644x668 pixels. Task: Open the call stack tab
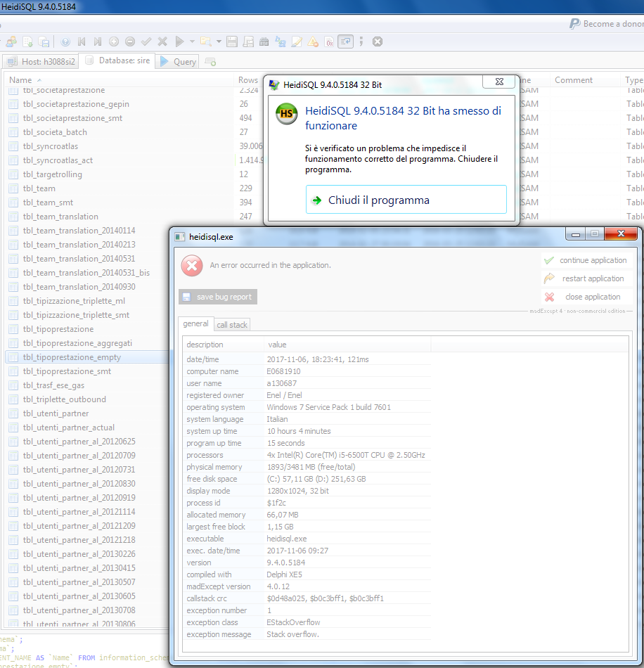coord(232,325)
